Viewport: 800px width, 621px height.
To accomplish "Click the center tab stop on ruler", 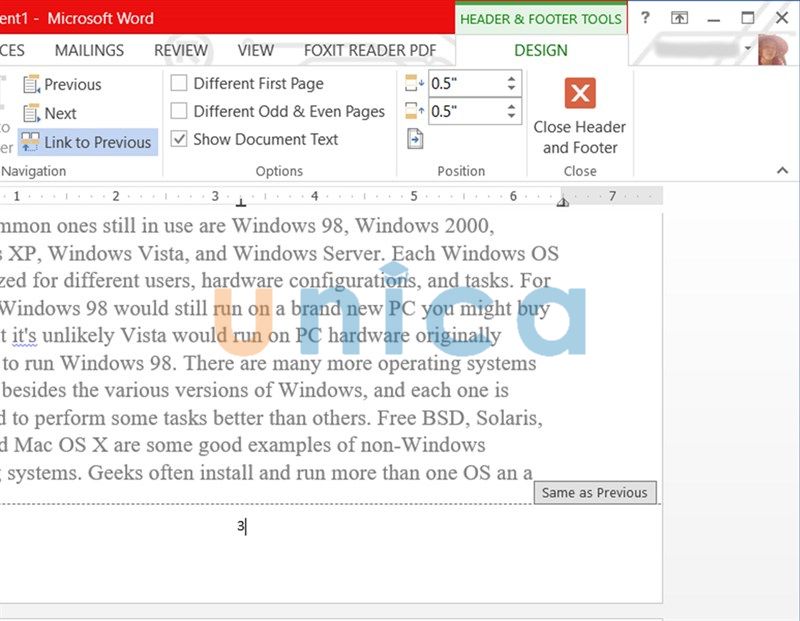I will coord(241,203).
